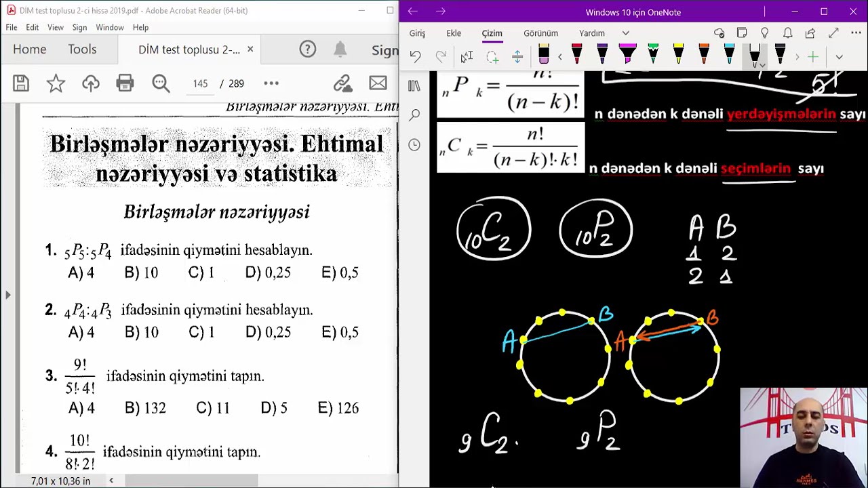
Task: Click the Insert Space tool in OneNote
Action: (517, 57)
